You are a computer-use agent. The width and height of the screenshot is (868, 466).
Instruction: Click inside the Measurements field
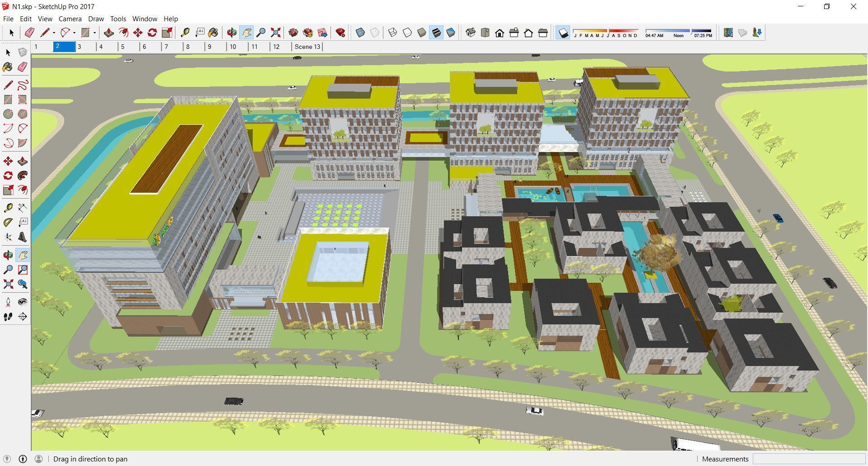(x=809, y=459)
